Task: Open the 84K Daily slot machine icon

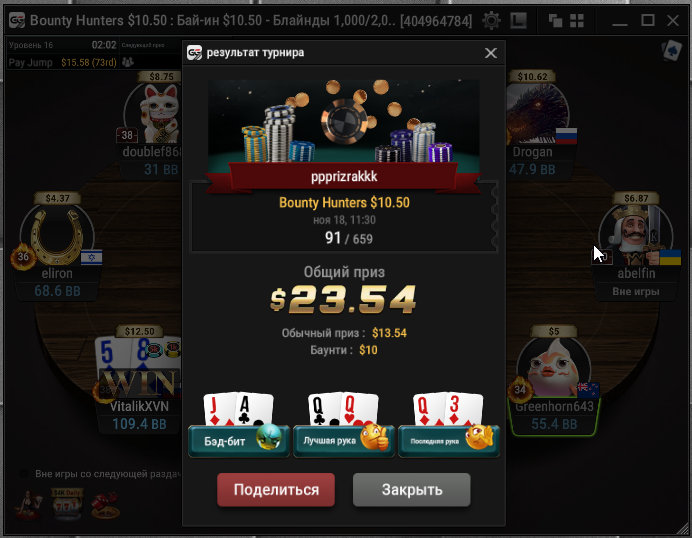Action: click(67, 504)
